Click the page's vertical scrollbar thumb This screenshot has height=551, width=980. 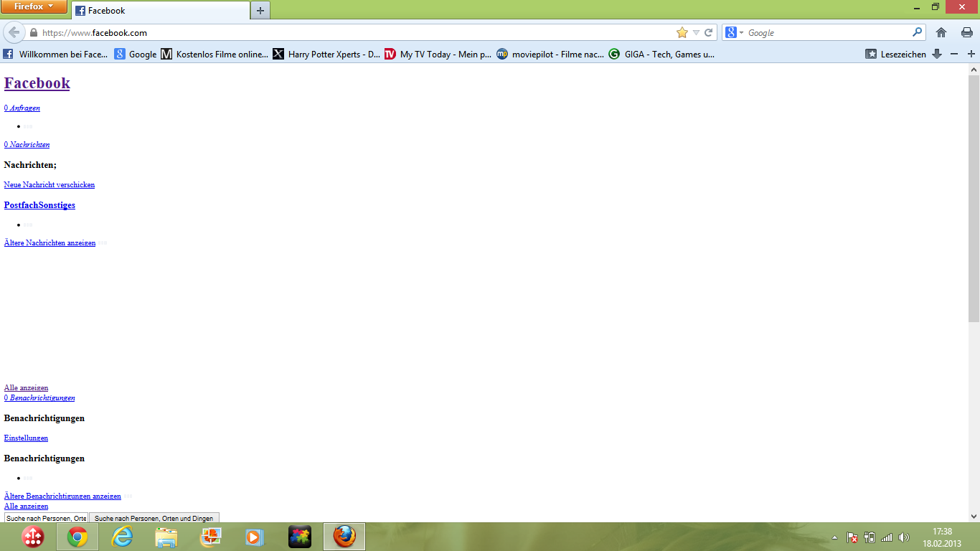974,199
